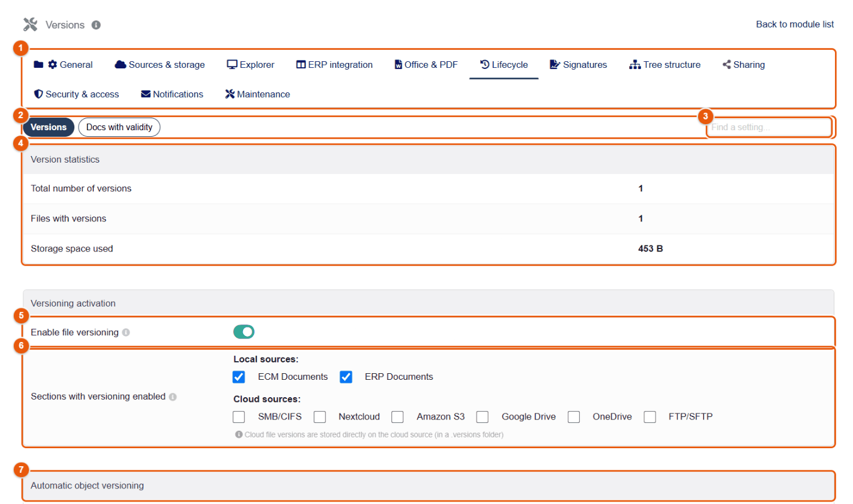Click the share icon of Sharing tab
This screenshot has height=504, width=853.
coord(727,65)
